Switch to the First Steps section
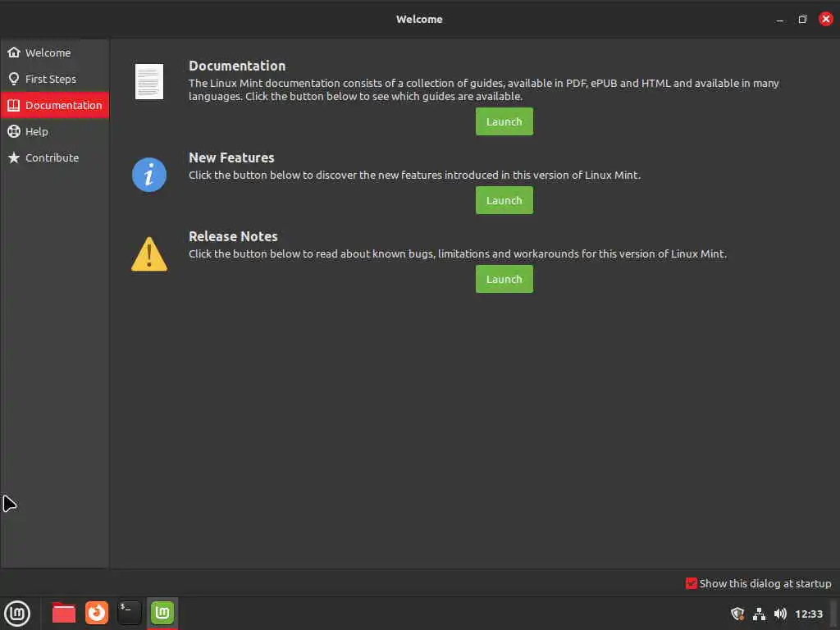This screenshot has height=630, width=840. pyautogui.click(x=55, y=79)
